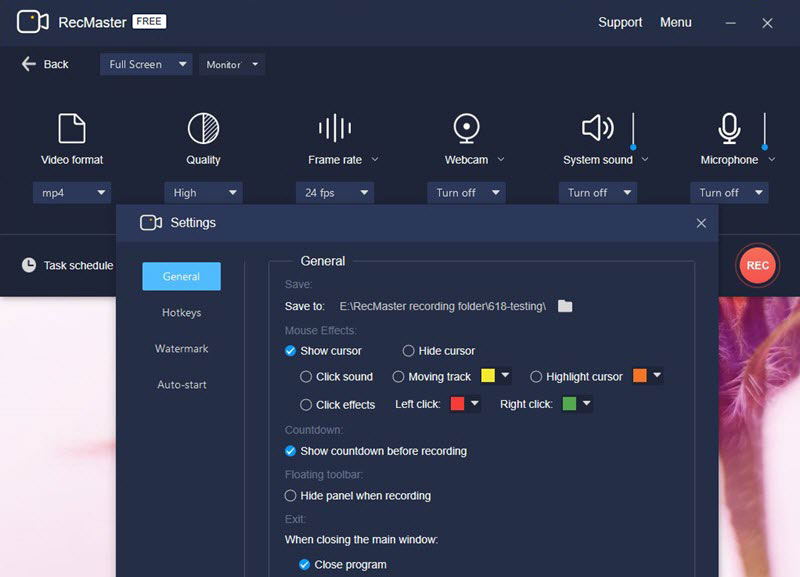The width and height of the screenshot is (800, 577).
Task: Expand the chevron next to Frame rate
Action: 375,160
